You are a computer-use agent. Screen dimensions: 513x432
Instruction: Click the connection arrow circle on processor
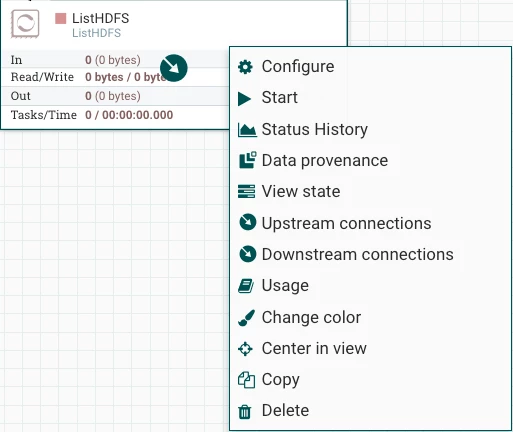(x=174, y=68)
